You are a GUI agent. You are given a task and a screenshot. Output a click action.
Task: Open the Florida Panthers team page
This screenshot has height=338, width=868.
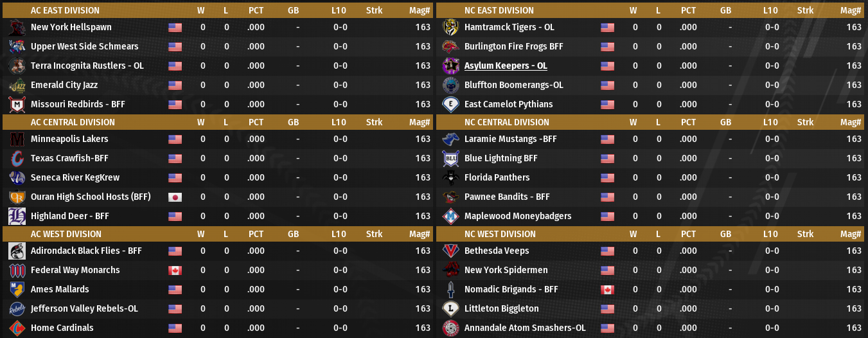[x=497, y=178]
